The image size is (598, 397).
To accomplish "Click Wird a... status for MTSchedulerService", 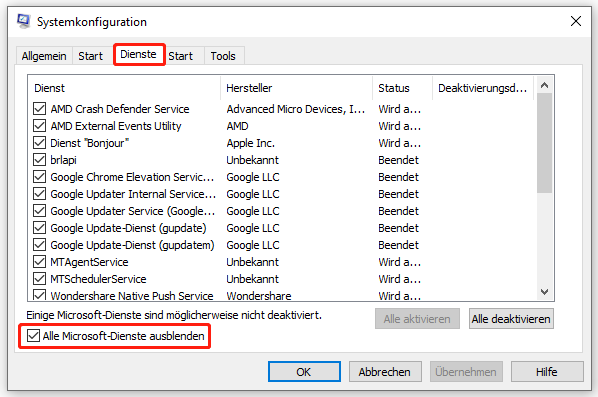I will coord(400,279).
